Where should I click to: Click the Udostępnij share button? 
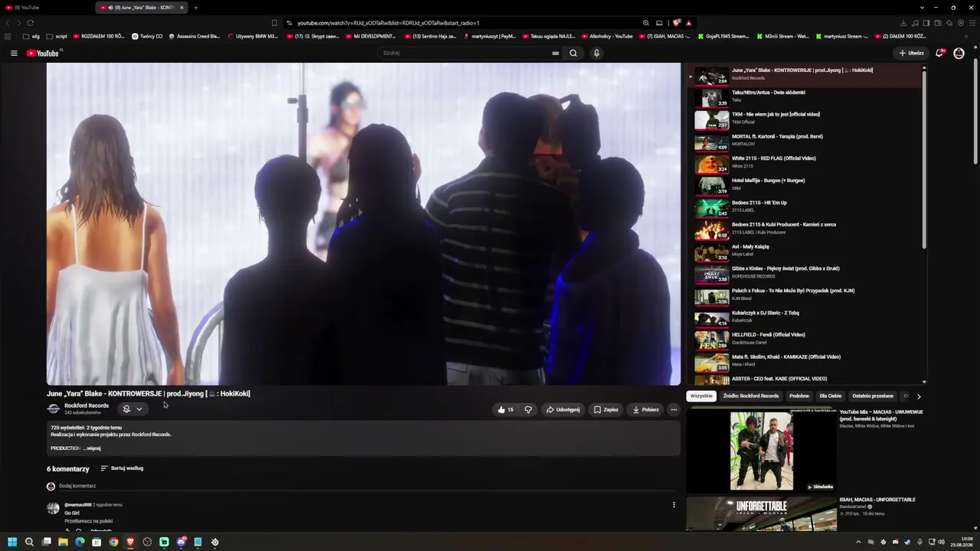point(563,409)
